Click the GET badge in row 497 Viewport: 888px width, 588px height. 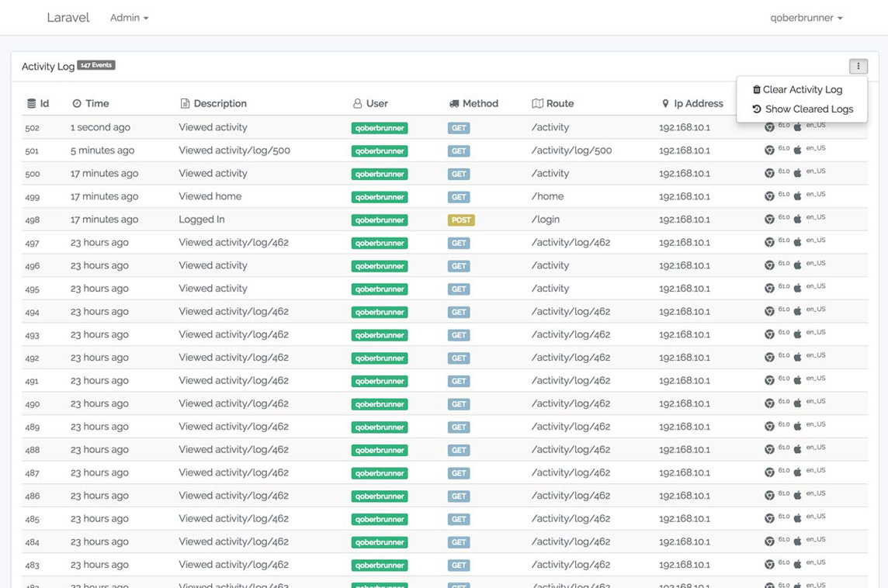point(459,244)
